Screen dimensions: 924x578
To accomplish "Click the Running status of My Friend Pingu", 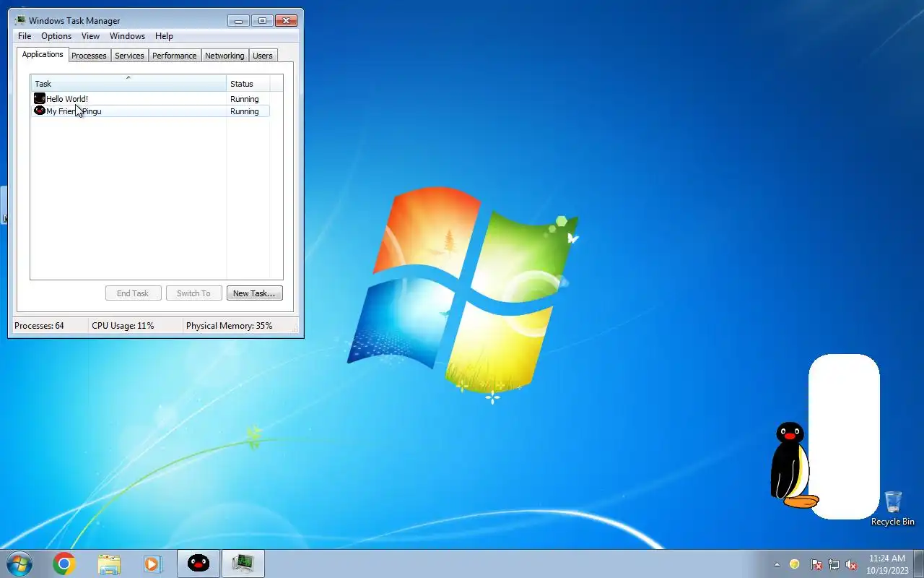I will (x=245, y=111).
